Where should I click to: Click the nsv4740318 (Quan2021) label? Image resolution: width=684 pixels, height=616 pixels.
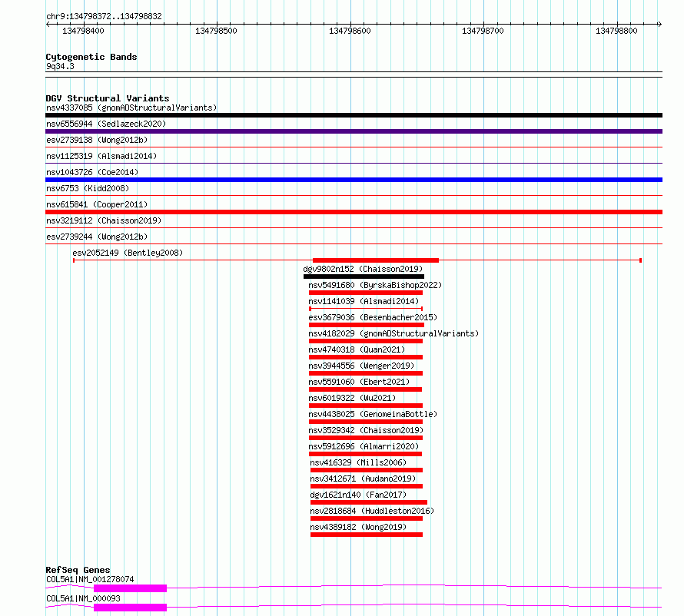coord(357,349)
